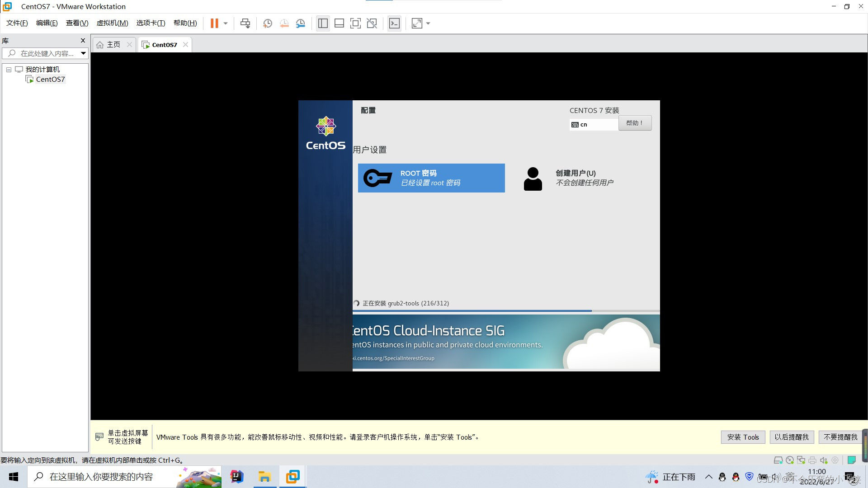Click the user silhouette icon
The image size is (868, 488).
pos(533,179)
